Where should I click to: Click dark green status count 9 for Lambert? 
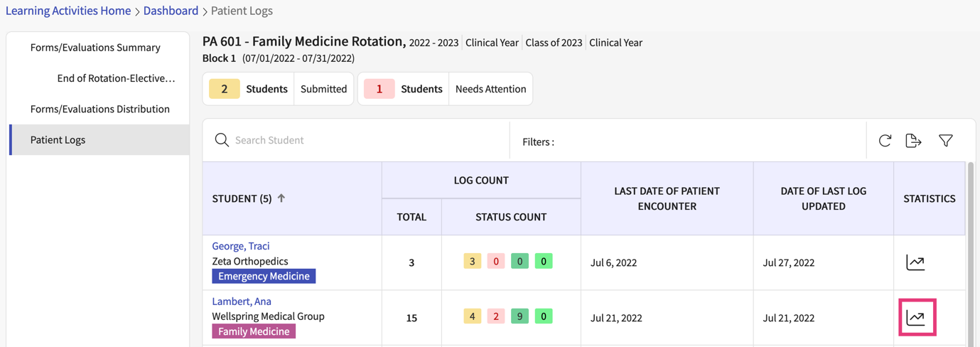click(519, 316)
